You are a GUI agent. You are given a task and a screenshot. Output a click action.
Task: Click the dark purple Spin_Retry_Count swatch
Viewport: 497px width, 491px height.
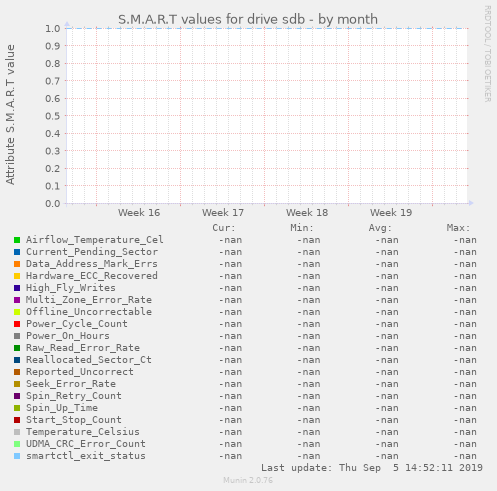click(17, 396)
